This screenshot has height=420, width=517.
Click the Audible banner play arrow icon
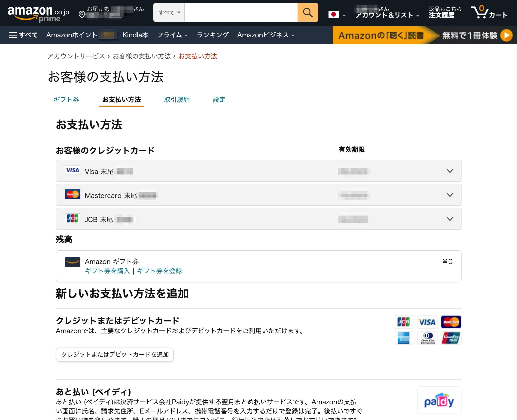point(507,36)
